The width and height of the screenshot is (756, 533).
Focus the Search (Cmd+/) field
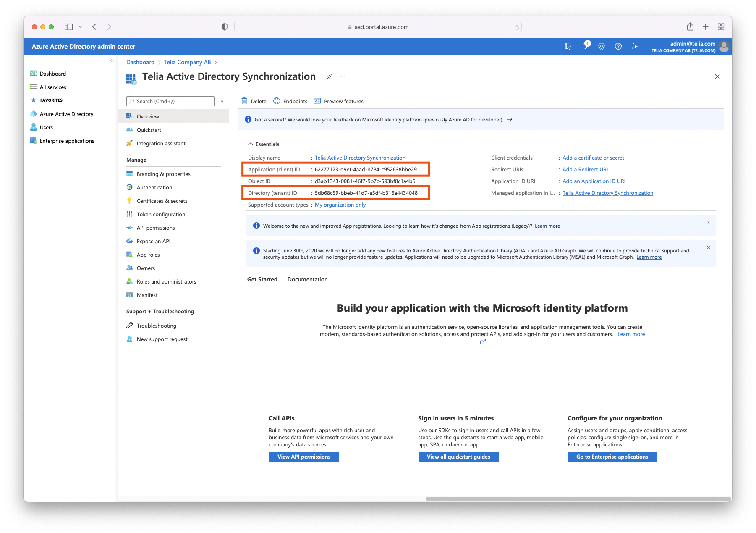[x=170, y=101]
